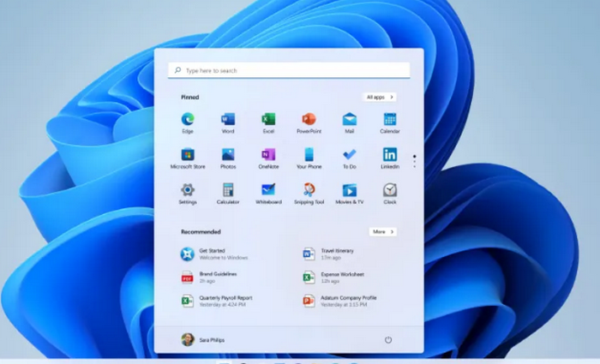600x364 pixels.
Task: Open the Whiteboard app
Action: point(268,194)
